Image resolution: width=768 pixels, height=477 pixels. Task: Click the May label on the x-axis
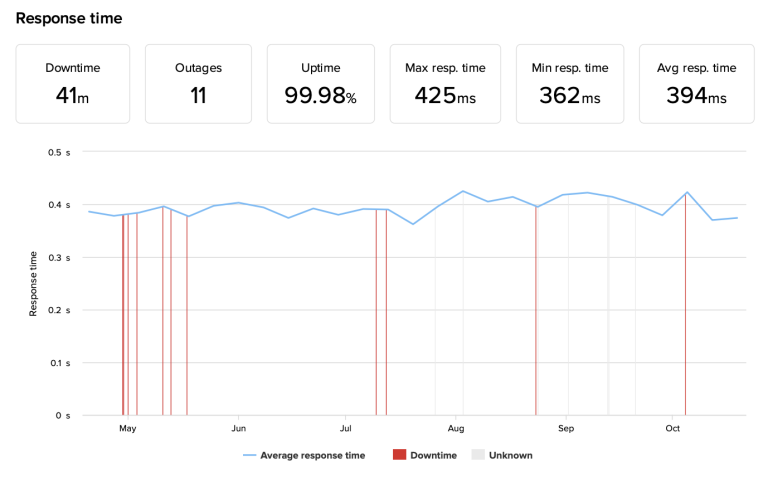pos(127,429)
